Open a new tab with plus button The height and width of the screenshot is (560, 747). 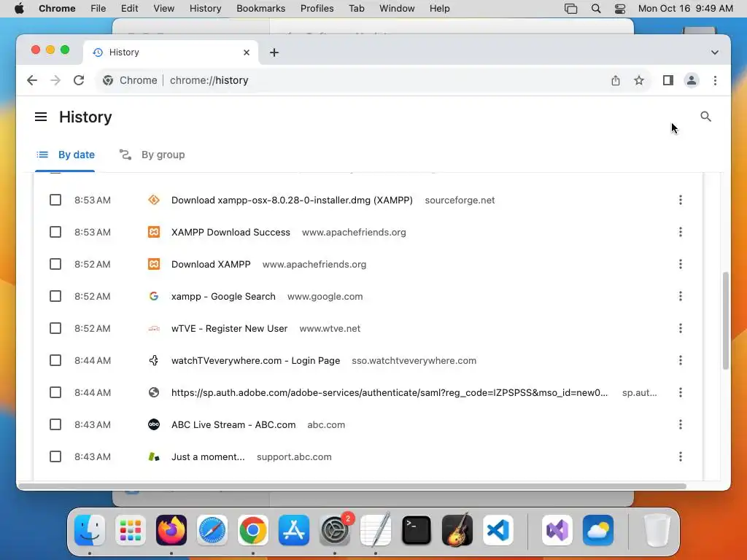coord(274,52)
